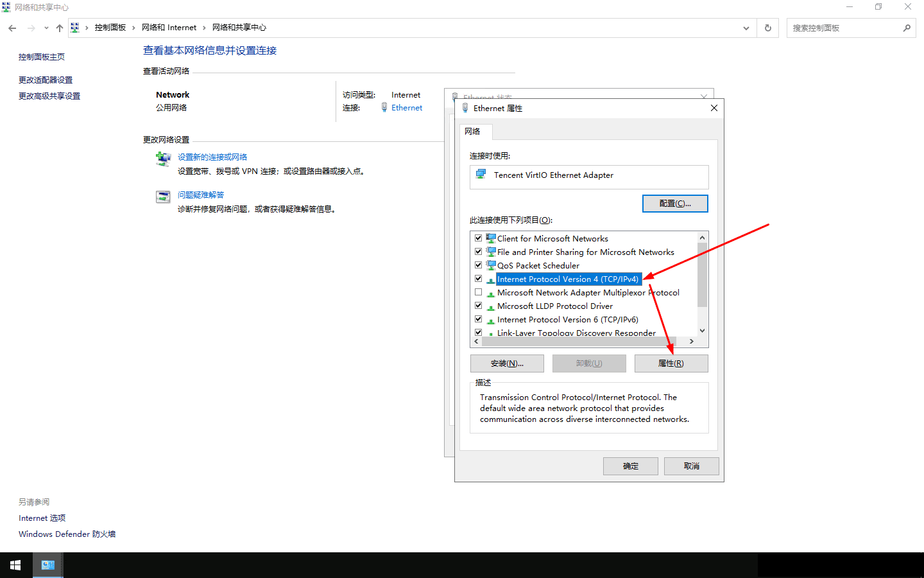This screenshot has width=924, height=578.
Task: Open the Ethernet connection link
Action: [x=407, y=108]
